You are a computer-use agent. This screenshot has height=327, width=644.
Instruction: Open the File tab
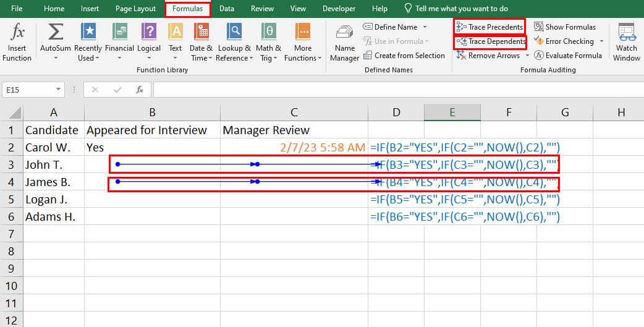tap(17, 9)
